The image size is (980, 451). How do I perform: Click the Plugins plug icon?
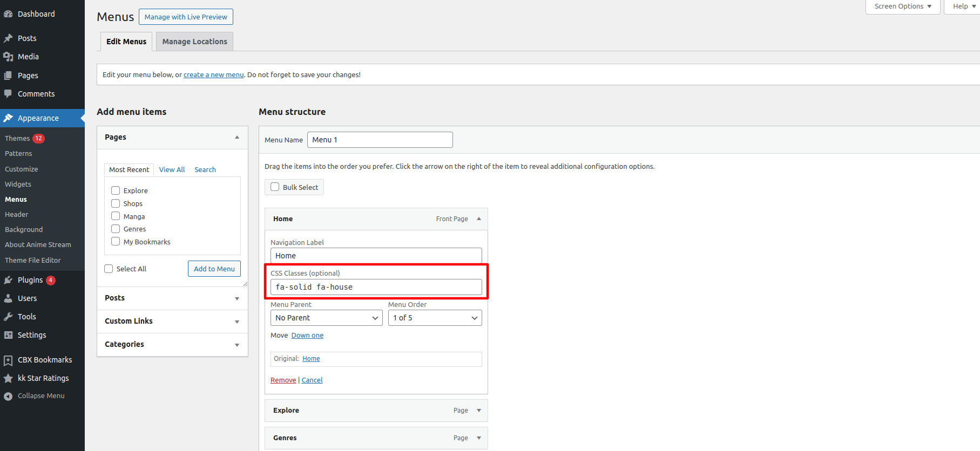[8, 280]
